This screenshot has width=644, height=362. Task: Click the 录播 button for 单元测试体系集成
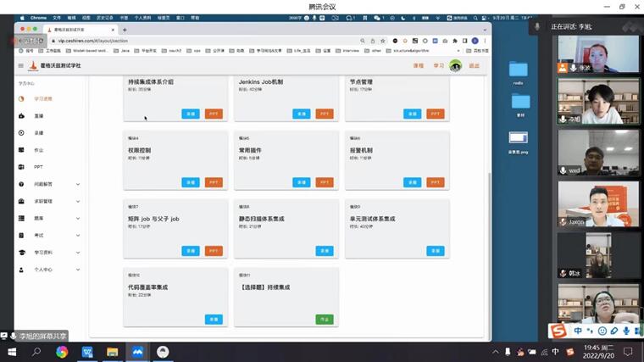435,251
